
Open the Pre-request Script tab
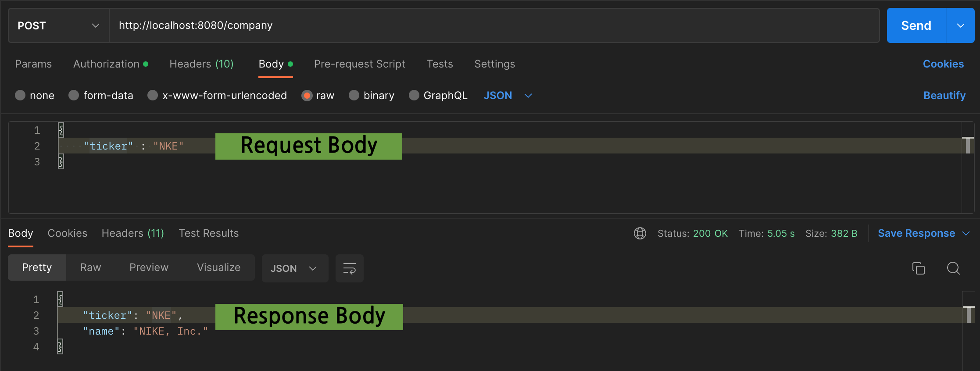(x=360, y=64)
